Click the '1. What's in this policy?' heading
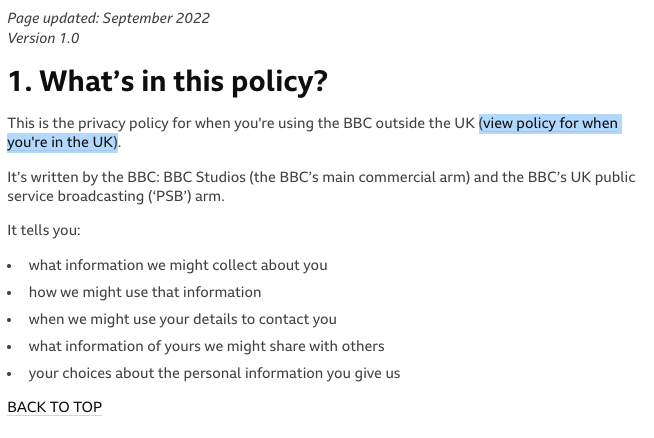Viewport: 654px width, 438px height. 168,81
